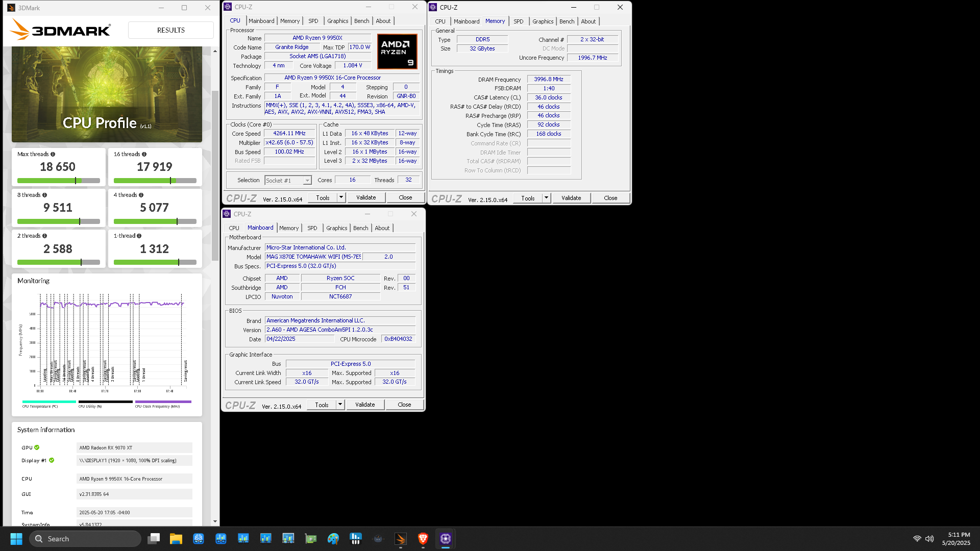
Task: Click Tools button in CPU-Z Memory window
Action: pyautogui.click(x=528, y=198)
